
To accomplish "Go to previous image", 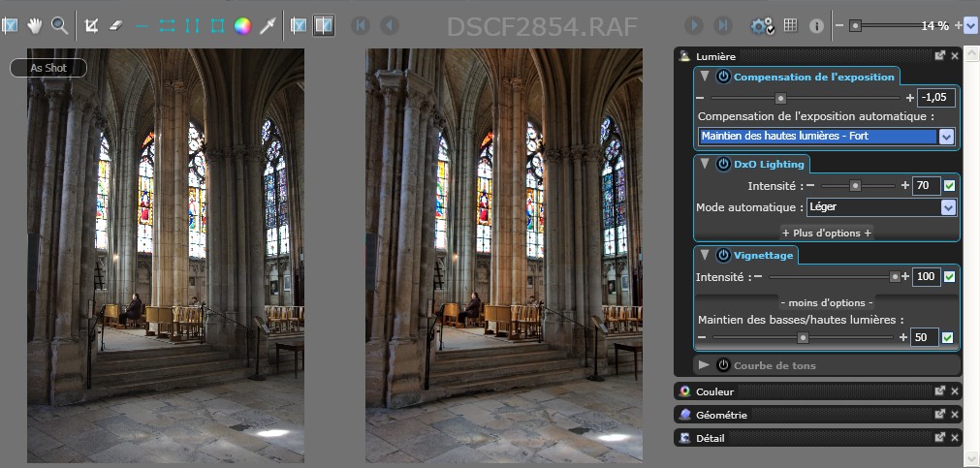I will (x=390, y=25).
